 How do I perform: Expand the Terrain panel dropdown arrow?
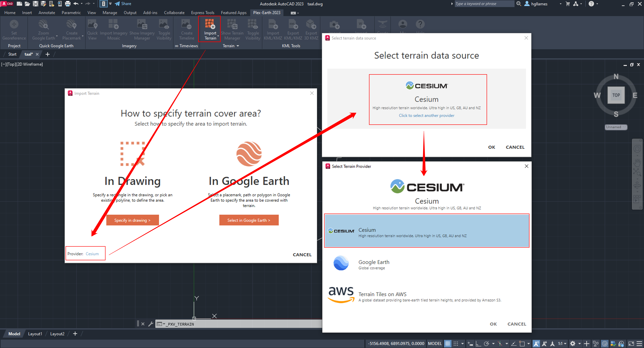pyautogui.click(x=238, y=46)
